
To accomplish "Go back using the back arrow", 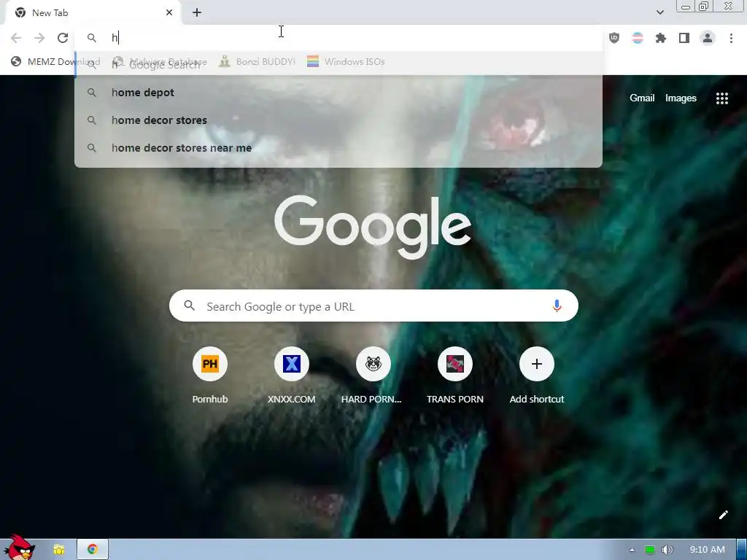I will click(16, 38).
